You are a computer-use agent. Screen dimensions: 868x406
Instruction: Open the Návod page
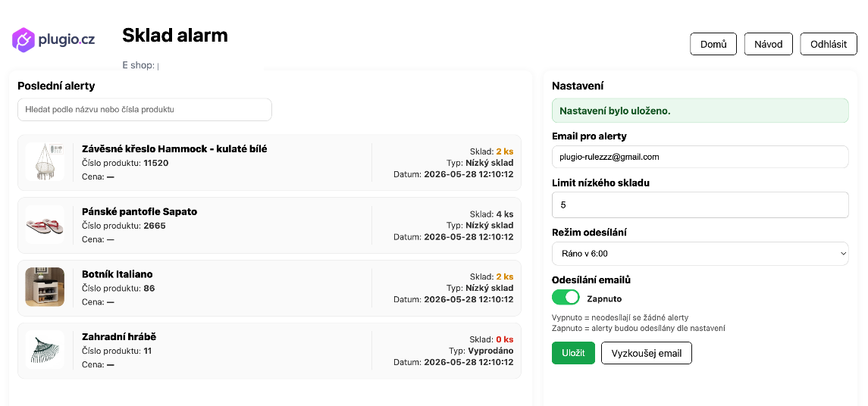pyautogui.click(x=769, y=44)
